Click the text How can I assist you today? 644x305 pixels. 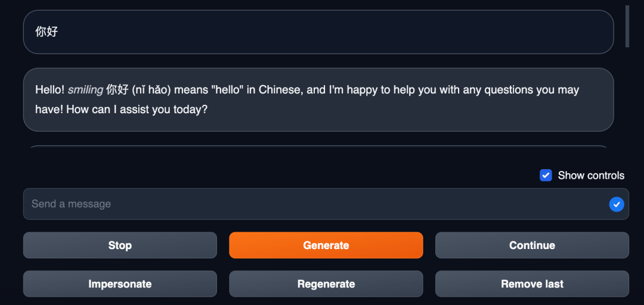coord(137,110)
